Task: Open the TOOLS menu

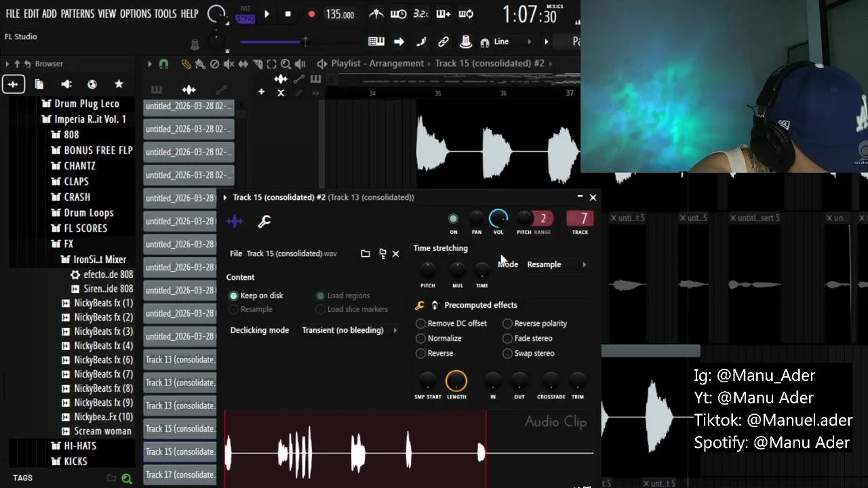Action: [x=165, y=14]
